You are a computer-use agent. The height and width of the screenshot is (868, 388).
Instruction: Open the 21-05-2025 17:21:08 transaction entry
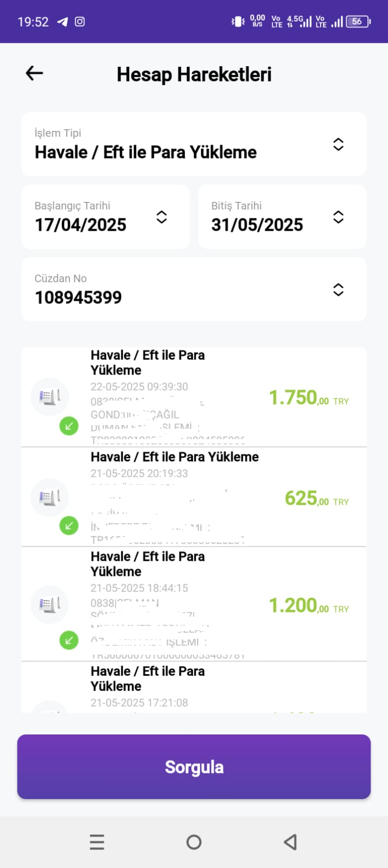[x=194, y=687]
